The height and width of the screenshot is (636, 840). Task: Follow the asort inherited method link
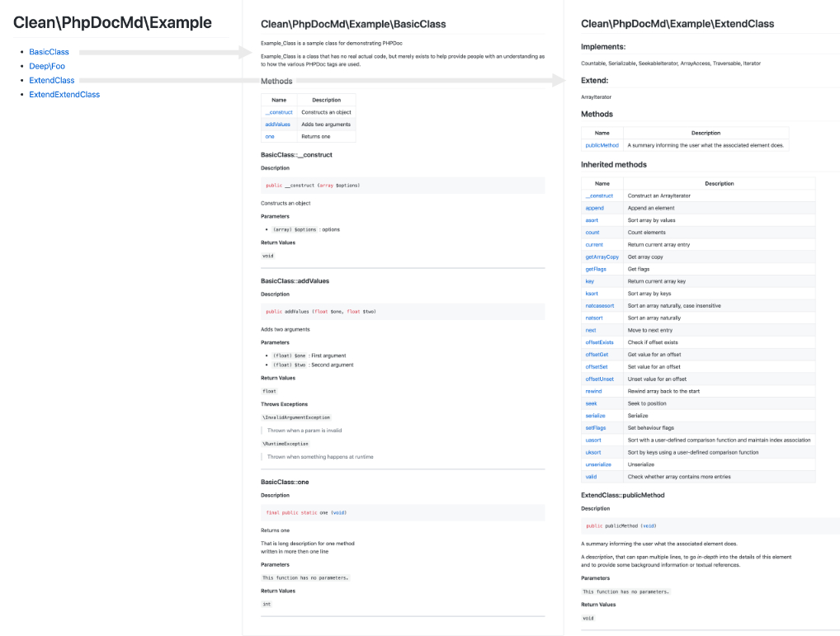pyautogui.click(x=592, y=220)
